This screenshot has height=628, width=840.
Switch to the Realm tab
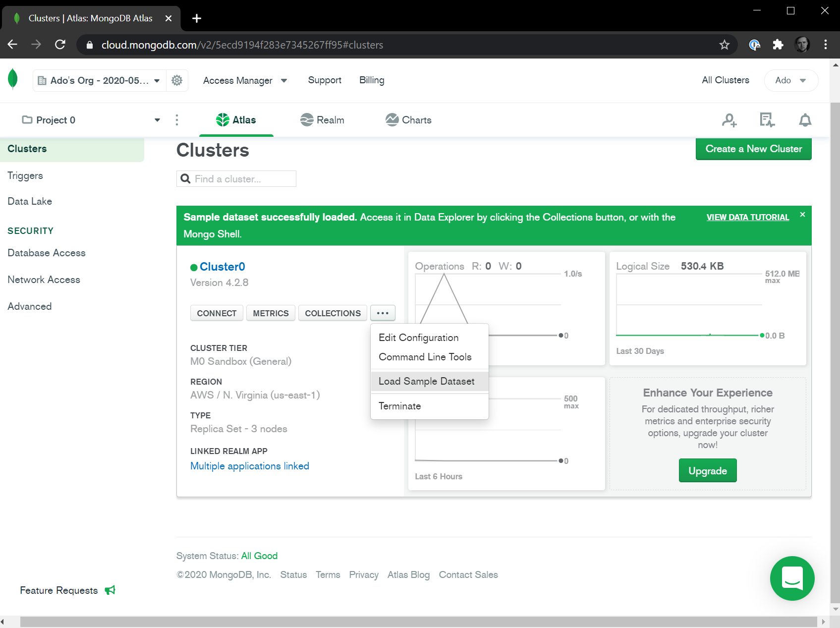coord(322,120)
